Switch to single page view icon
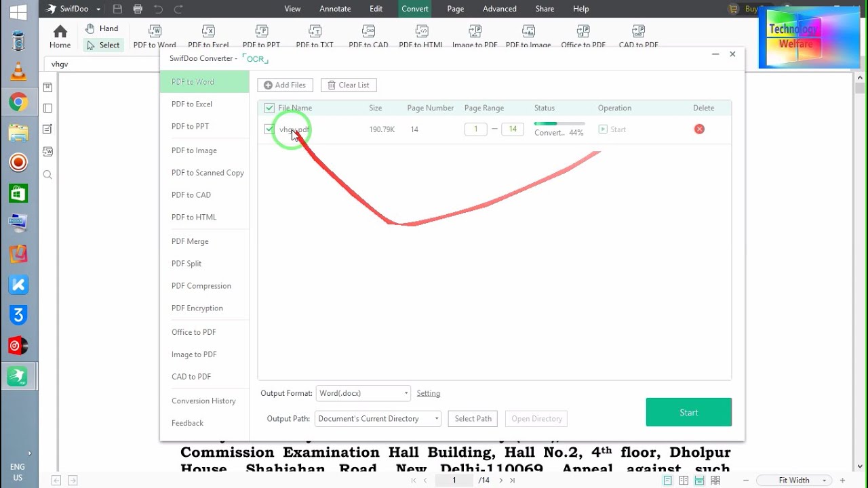The image size is (868, 488). (x=668, y=481)
